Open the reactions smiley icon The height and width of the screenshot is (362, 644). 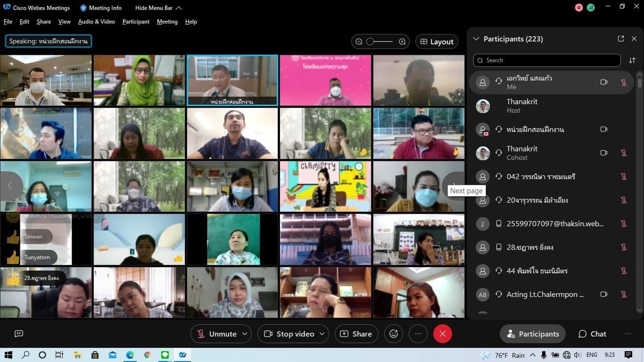(394, 334)
